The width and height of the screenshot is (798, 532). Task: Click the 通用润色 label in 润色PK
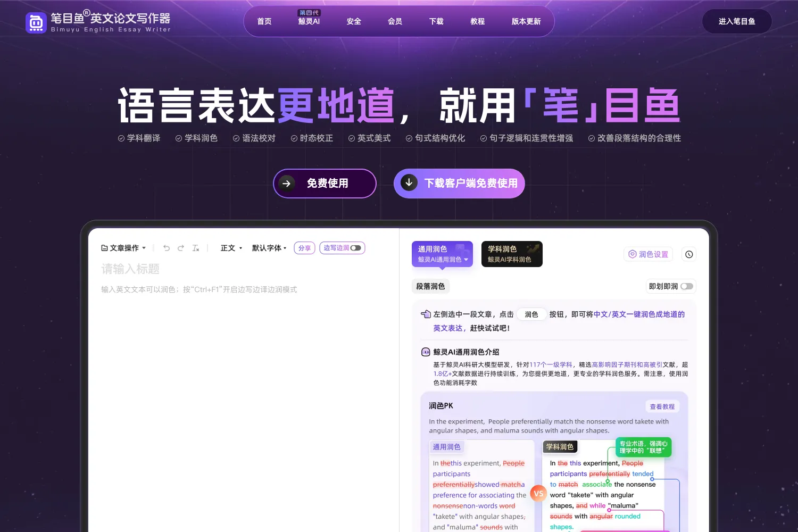pos(447,447)
